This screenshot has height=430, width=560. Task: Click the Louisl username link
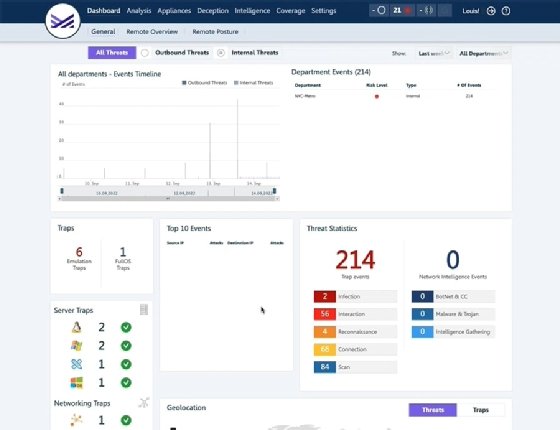click(471, 11)
